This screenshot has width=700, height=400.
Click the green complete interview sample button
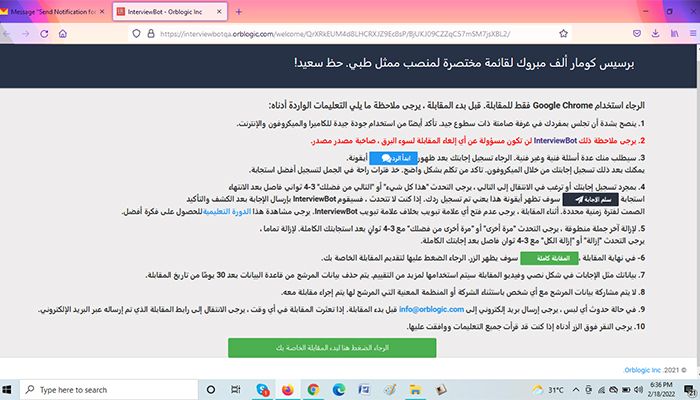pos(549,258)
